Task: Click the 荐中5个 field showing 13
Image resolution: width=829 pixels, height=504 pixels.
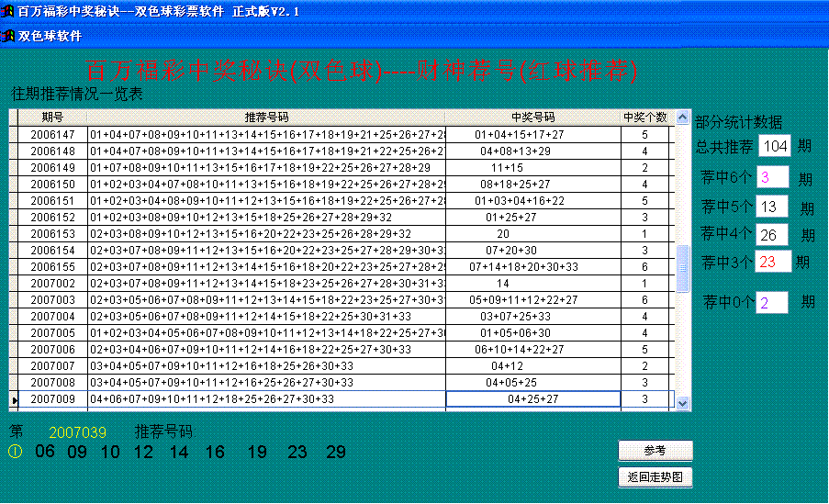Action: point(770,207)
